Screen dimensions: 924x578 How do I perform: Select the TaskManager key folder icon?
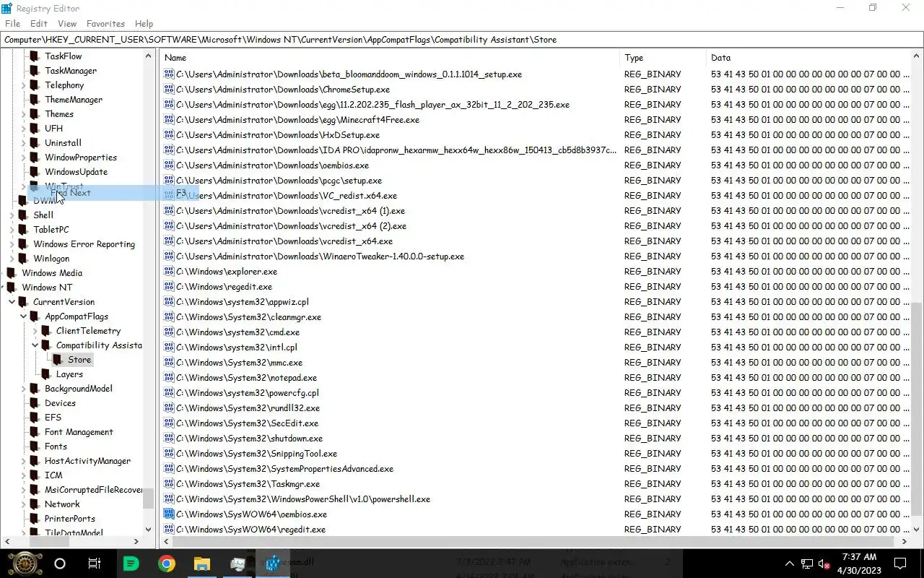pyautogui.click(x=34, y=71)
